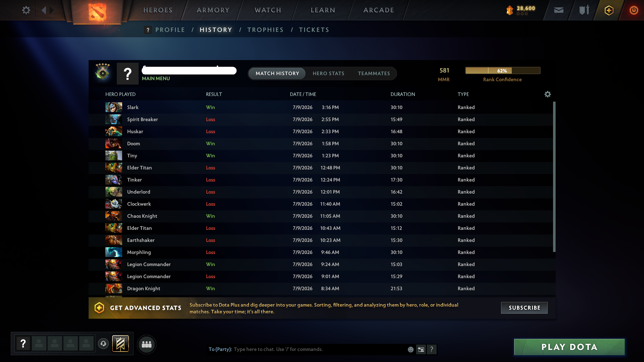Click the Rank Confidence progress bar
The height and width of the screenshot is (362, 644).
point(503,70)
